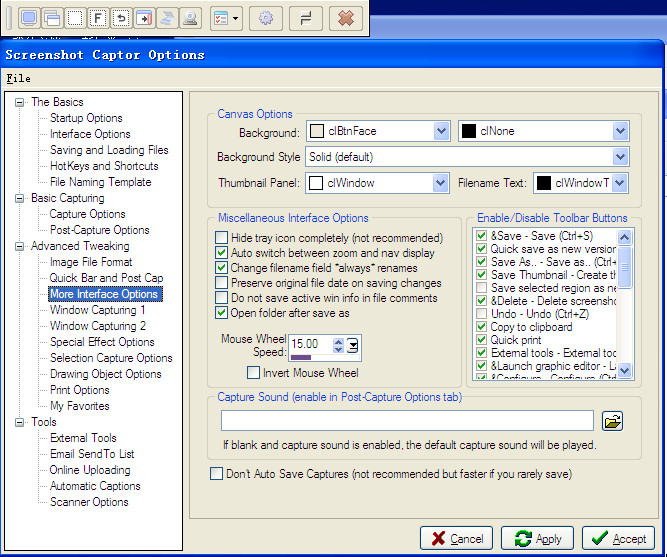The image size is (667, 557).
Task: Toggle the Quick print toolbar checkbox
Action: (x=482, y=340)
